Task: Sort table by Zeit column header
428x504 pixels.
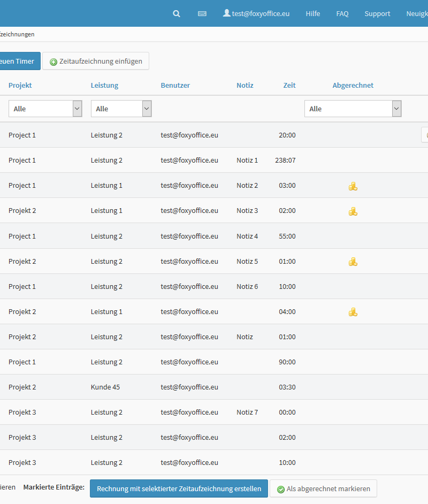Action: pos(289,86)
